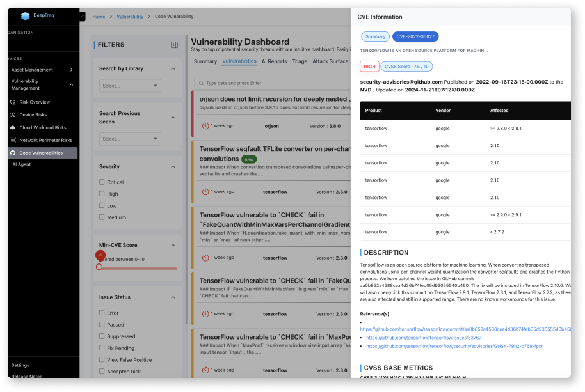Click the search magnifier icon
The height and width of the screenshot is (392, 585).
[201, 83]
